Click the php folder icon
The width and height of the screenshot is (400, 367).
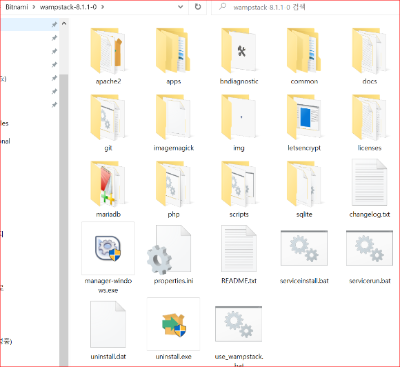(173, 184)
